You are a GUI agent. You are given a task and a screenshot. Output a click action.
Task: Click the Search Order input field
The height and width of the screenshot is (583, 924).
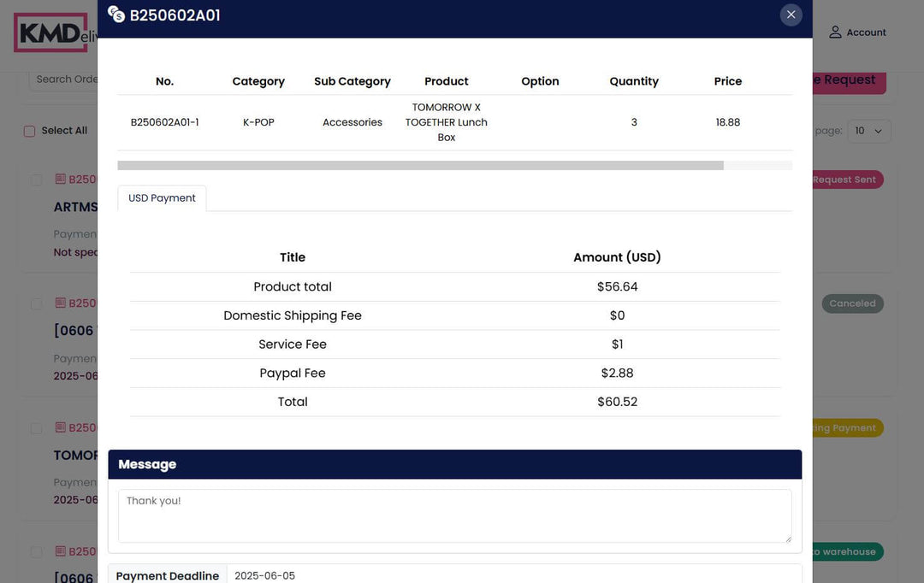63,79
